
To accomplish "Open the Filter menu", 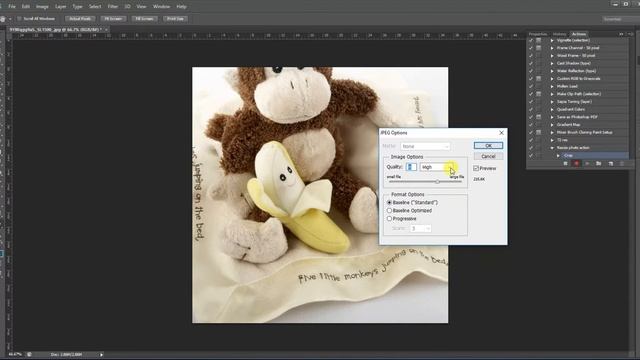I will (x=113, y=7).
